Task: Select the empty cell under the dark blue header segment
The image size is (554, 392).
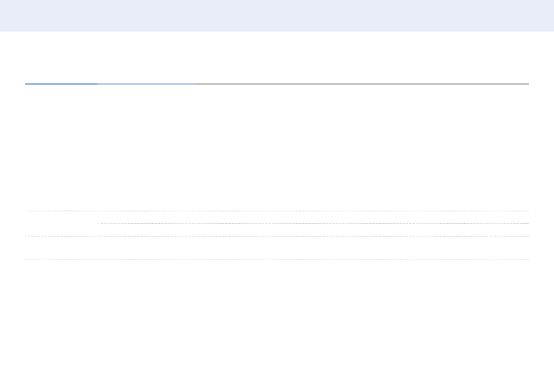Action: click(x=61, y=148)
